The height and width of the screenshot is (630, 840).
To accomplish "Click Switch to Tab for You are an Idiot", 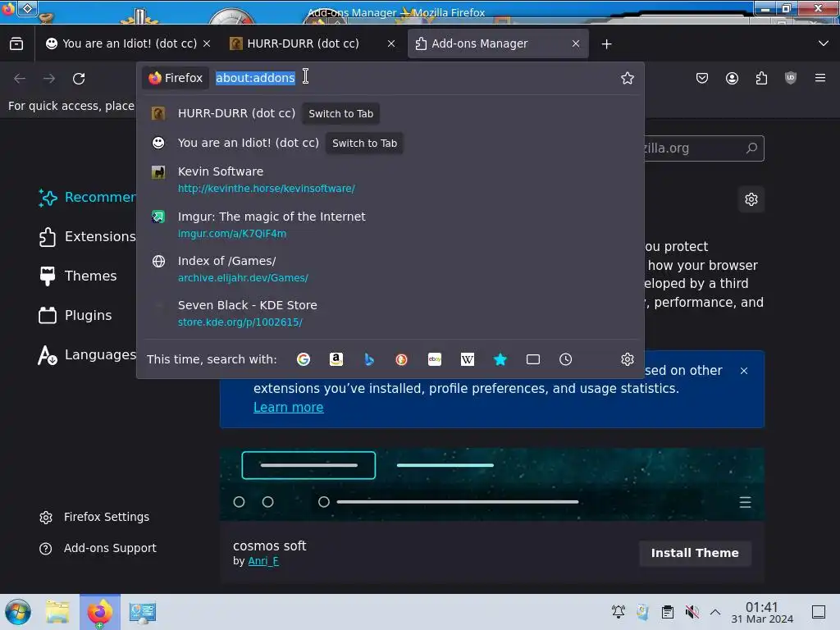I will (x=364, y=143).
